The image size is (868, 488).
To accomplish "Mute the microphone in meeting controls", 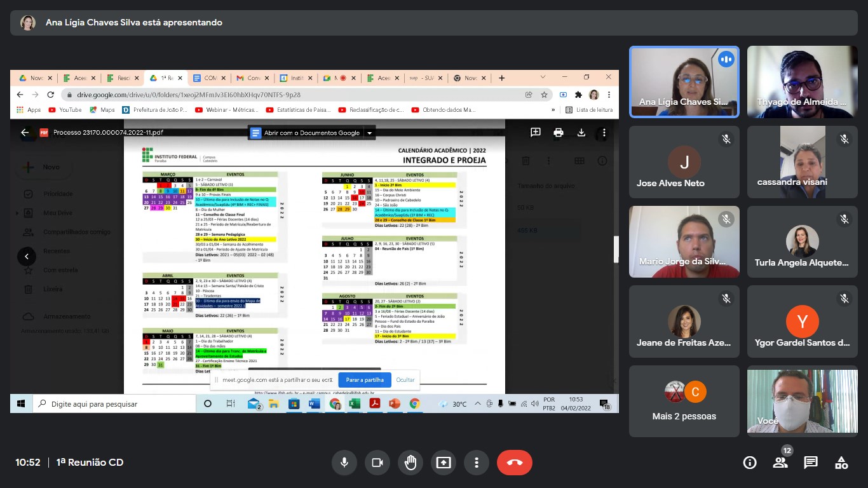I will pyautogui.click(x=344, y=463).
